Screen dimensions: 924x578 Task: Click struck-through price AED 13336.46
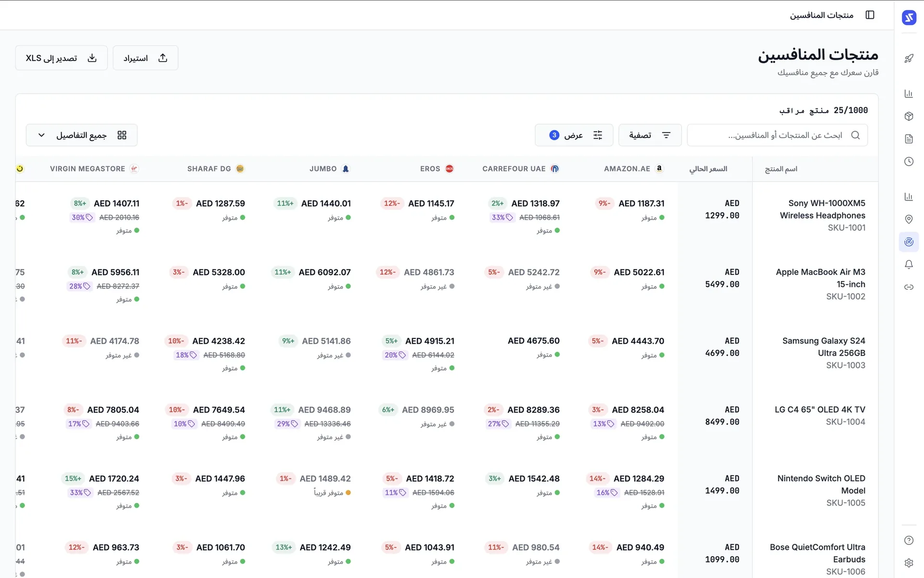click(328, 424)
